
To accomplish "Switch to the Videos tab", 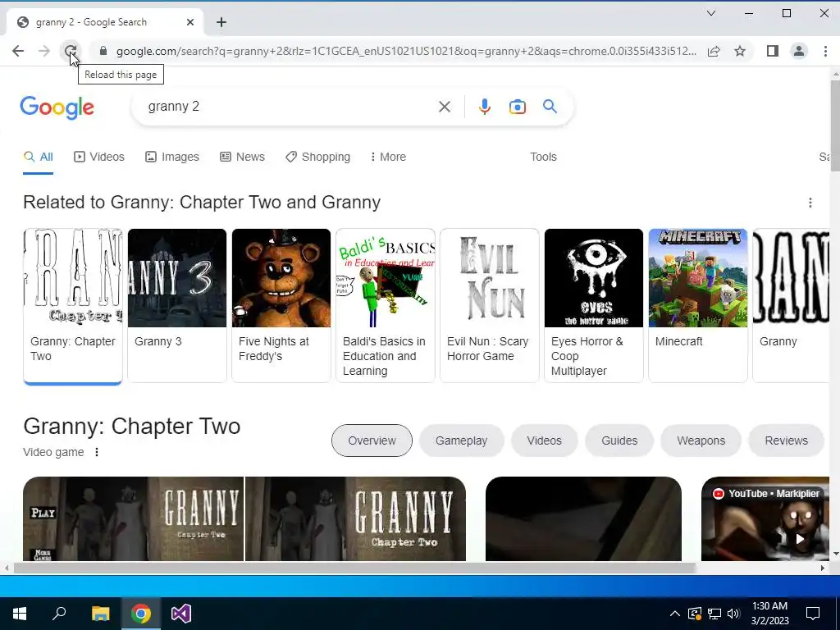I will [x=99, y=157].
